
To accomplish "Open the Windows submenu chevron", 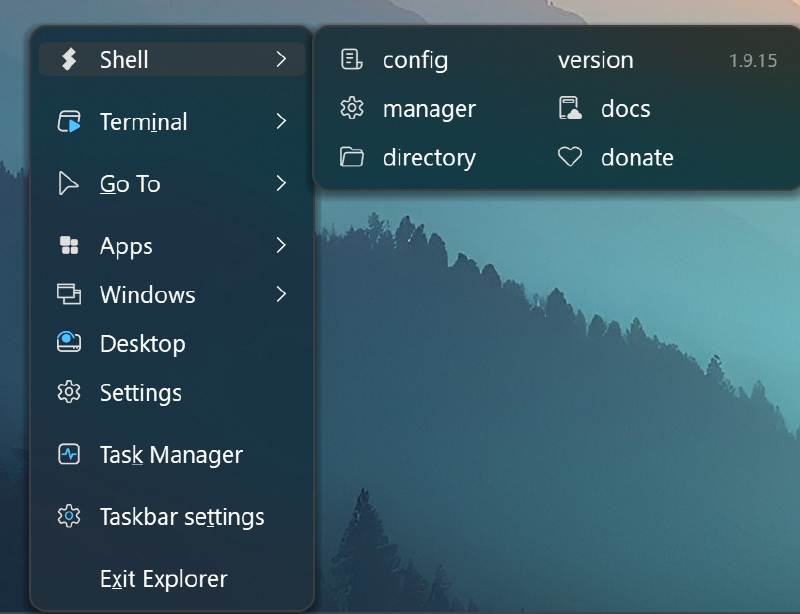I will (x=281, y=294).
